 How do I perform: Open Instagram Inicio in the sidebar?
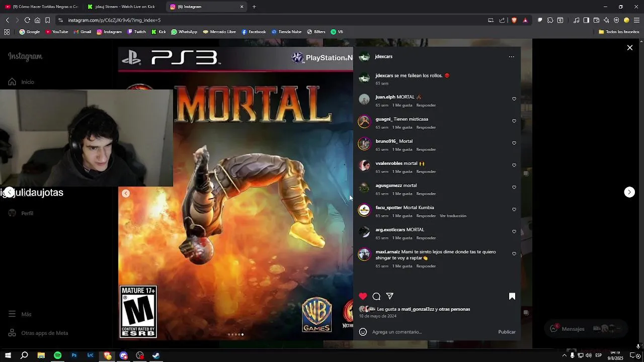coord(21,82)
